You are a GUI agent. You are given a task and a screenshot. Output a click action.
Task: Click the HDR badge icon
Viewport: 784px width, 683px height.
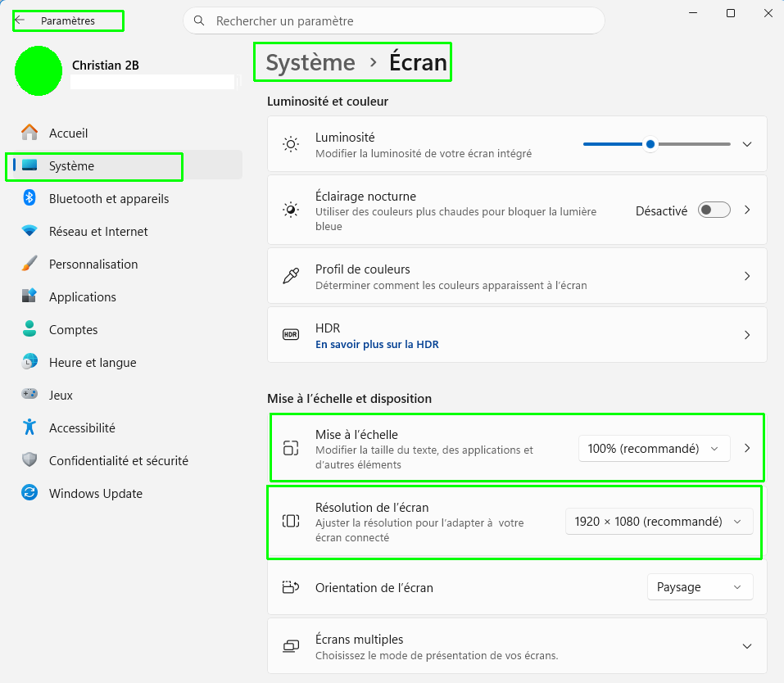[x=291, y=334]
